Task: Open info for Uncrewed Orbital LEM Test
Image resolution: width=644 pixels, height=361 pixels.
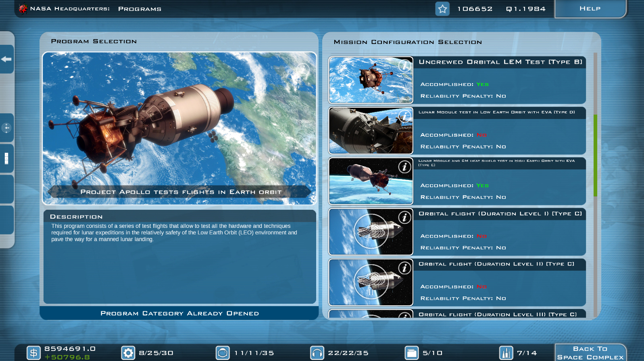Action: [404, 65]
